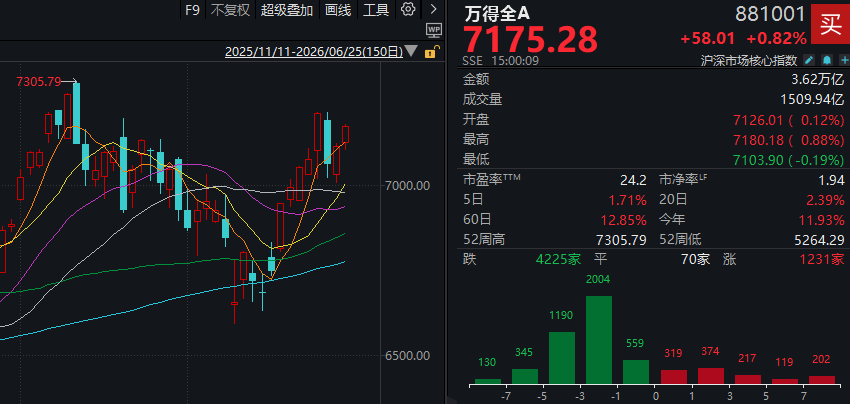This screenshot has width=850, height=404.
Task: Open chart settings gear icon
Action: coord(408,9)
